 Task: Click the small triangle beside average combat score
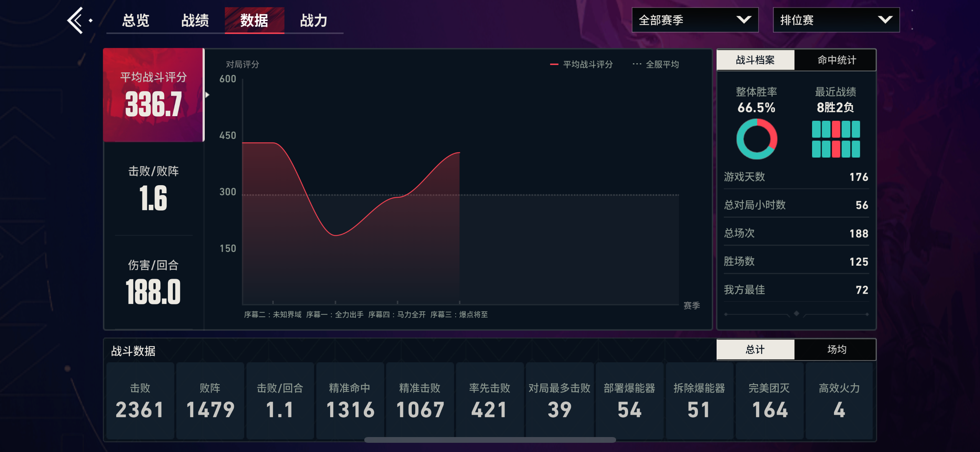pos(207,95)
